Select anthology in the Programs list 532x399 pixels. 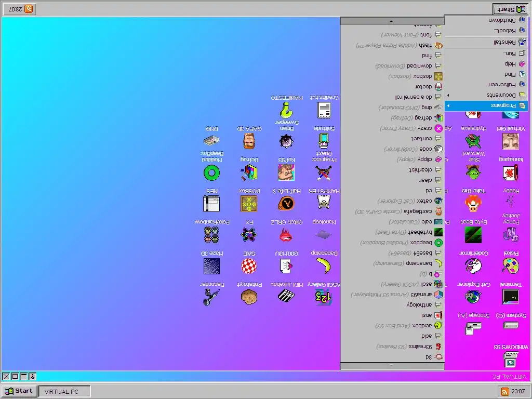pos(392,304)
